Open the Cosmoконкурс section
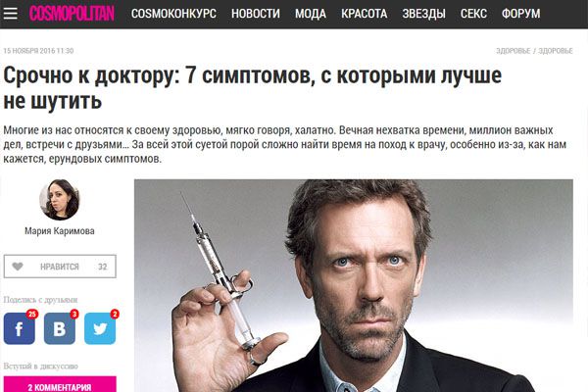Image resolution: width=588 pixels, height=392 pixels. coord(173,14)
